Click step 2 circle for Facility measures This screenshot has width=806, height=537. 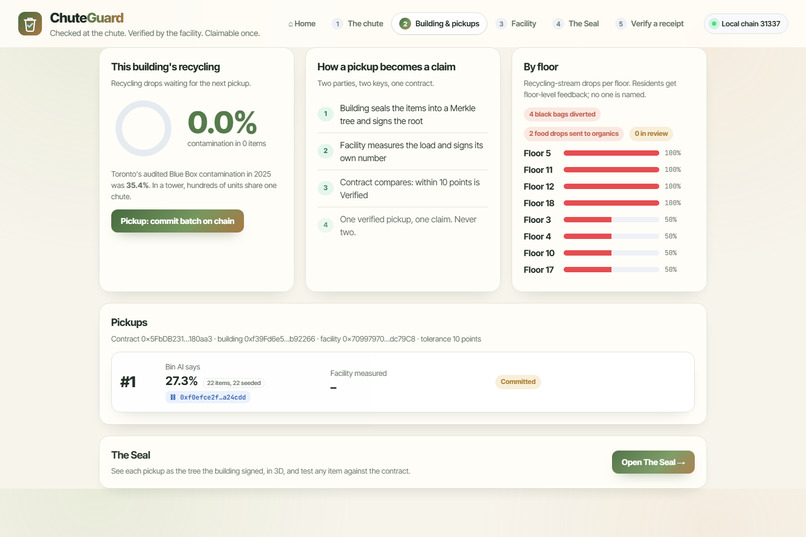pos(325,151)
